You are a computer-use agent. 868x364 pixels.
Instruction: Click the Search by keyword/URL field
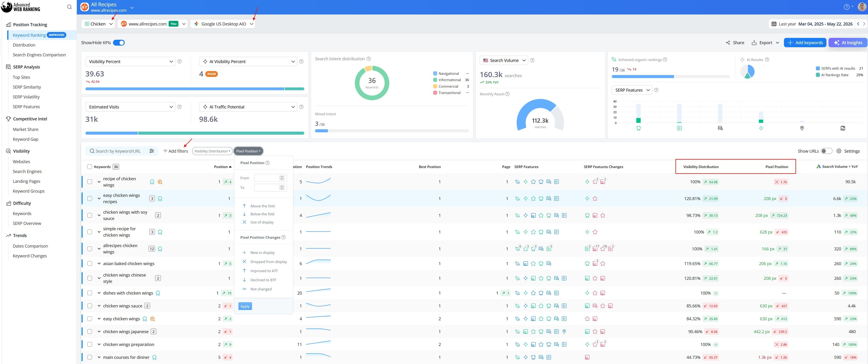(118, 151)
